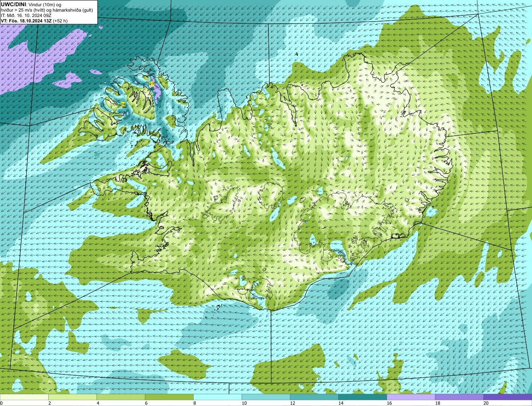Click the '(+52 h)' forecast offset
532x406 pixels.
[60, 21]
